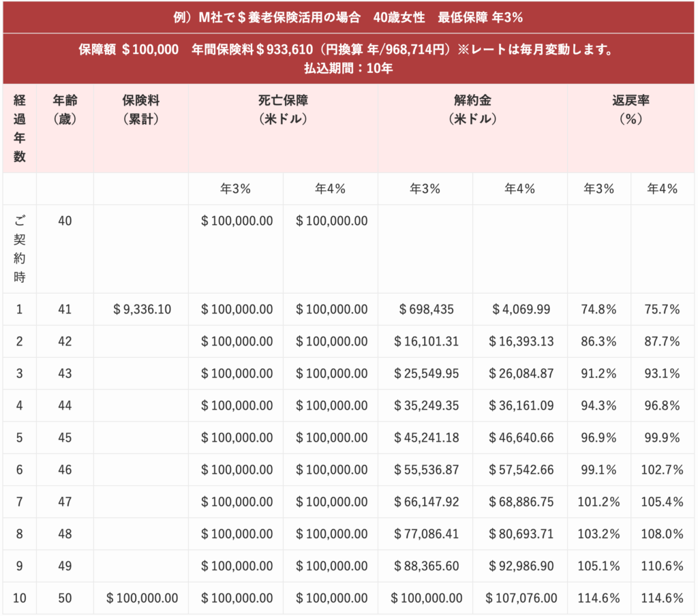
Task: Click return rate '99.1%'
Action: [x=598, y=469]
